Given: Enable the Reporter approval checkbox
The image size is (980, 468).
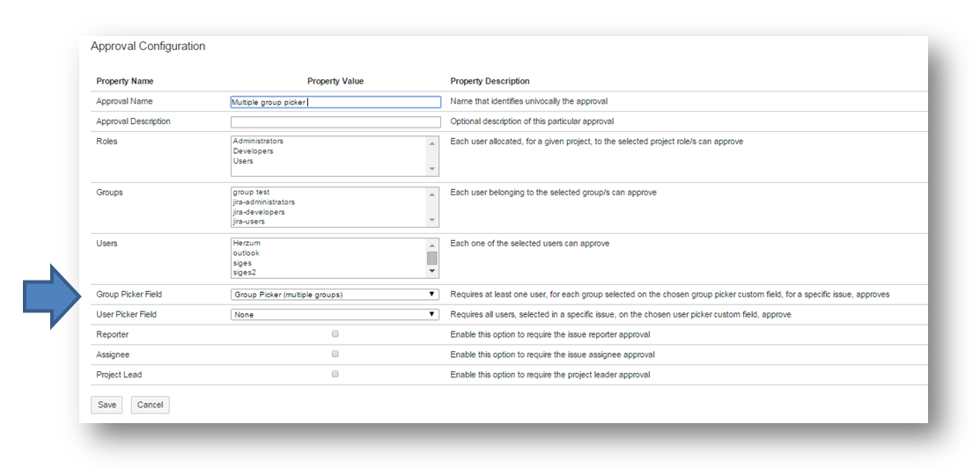Looking at the screenshot, I should pyautogui.click(x=335, y=334).
